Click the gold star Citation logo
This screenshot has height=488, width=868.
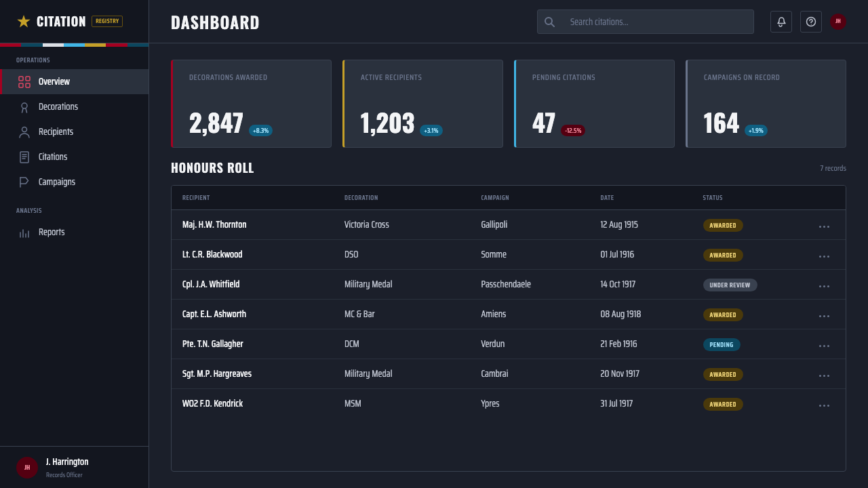pyautogui.click(x=24, y=22)
